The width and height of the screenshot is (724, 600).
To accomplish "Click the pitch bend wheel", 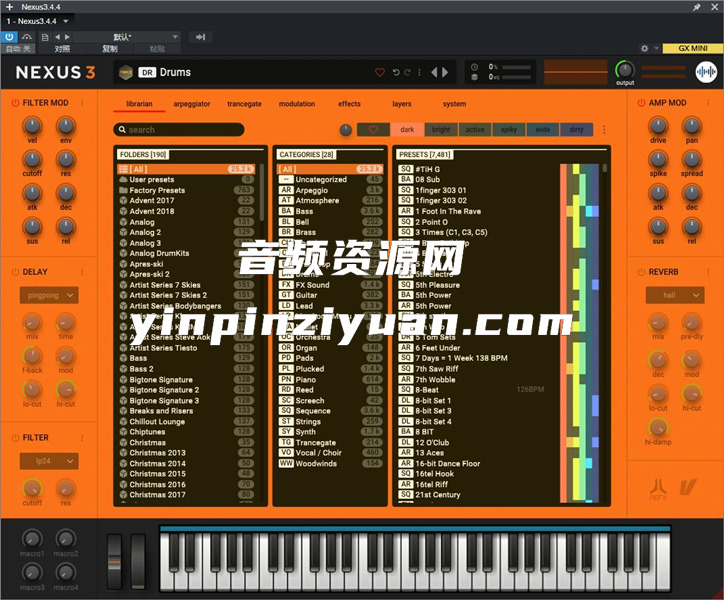I will tap(114, 562).
